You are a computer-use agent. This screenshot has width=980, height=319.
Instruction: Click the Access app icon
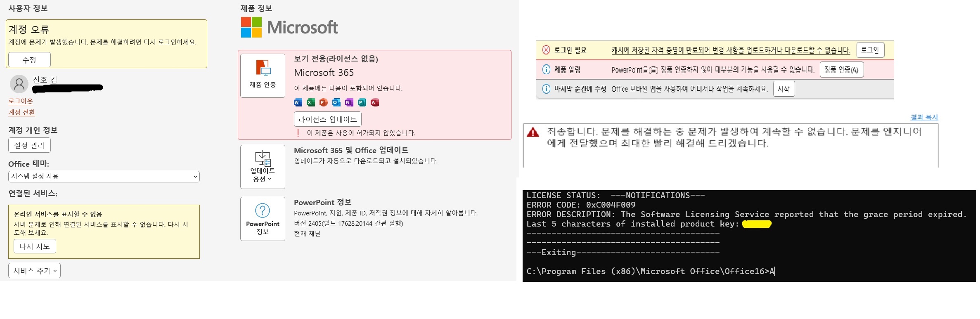(375, 102)
